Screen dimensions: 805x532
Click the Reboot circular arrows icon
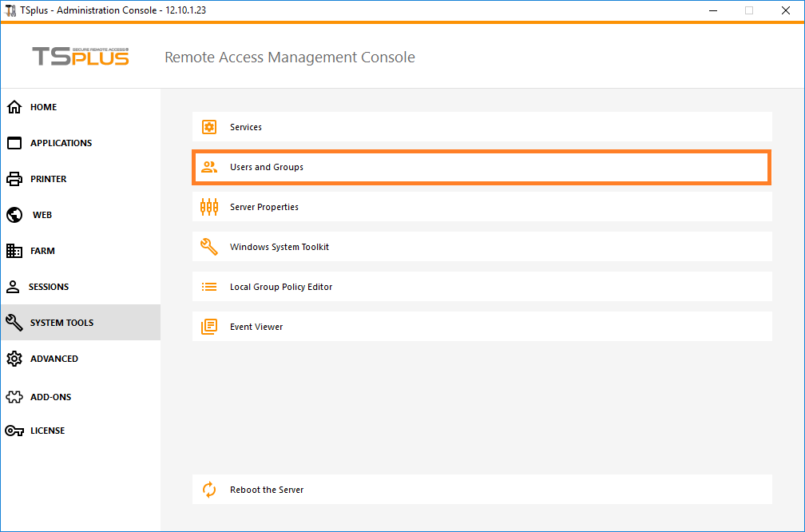pyautogui.click(x=209, y=490)
